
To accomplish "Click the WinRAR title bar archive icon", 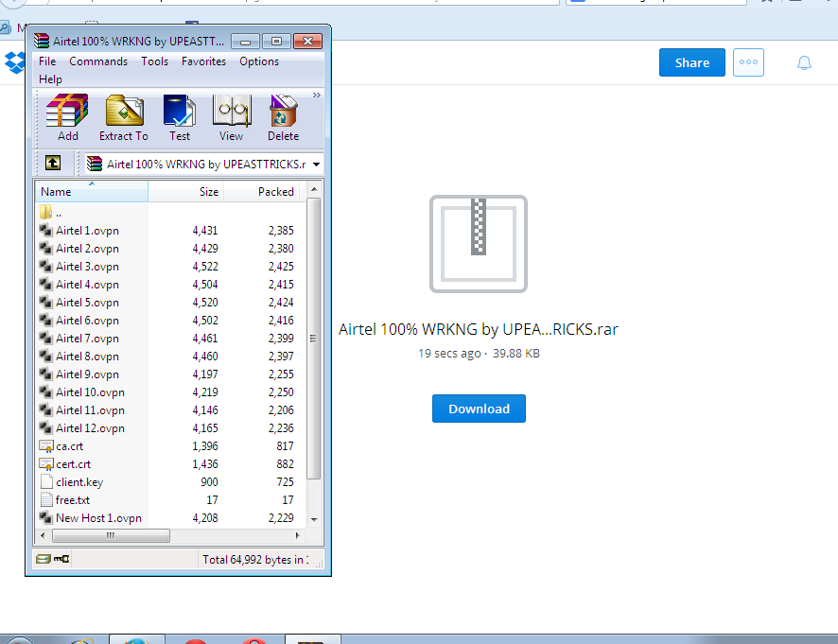I will pos(42,42).
